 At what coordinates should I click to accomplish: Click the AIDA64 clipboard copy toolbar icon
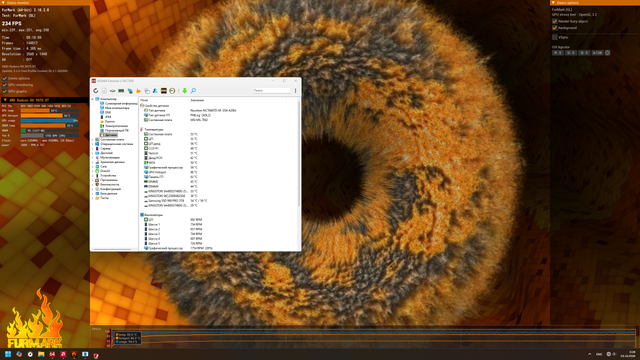(147, 91)
